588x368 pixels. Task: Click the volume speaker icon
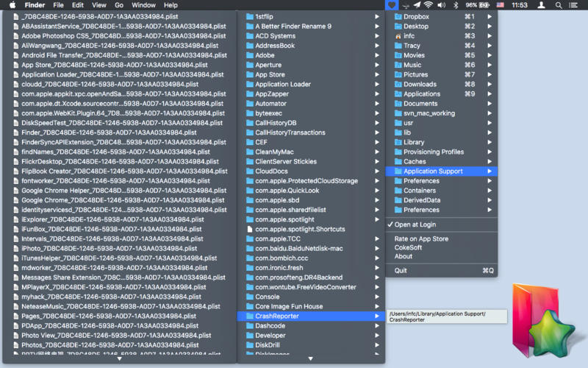pyautogui.click(x=441, y=5)
